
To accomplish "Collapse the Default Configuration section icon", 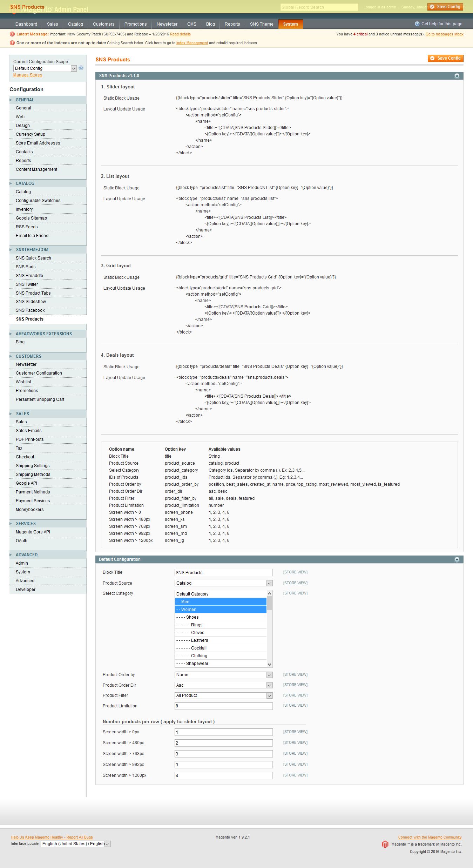I will coord(457,559).
